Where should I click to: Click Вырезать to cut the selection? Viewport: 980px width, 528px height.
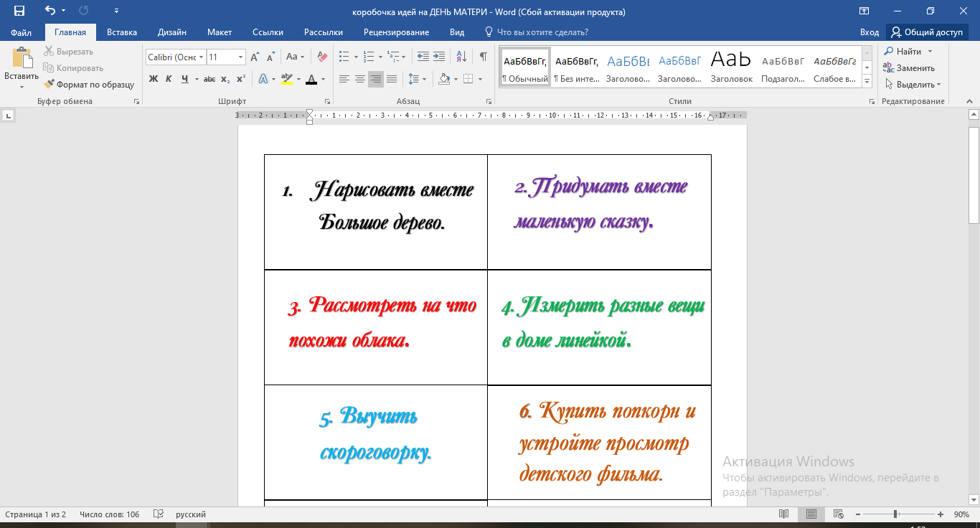(x=68, y=52)
